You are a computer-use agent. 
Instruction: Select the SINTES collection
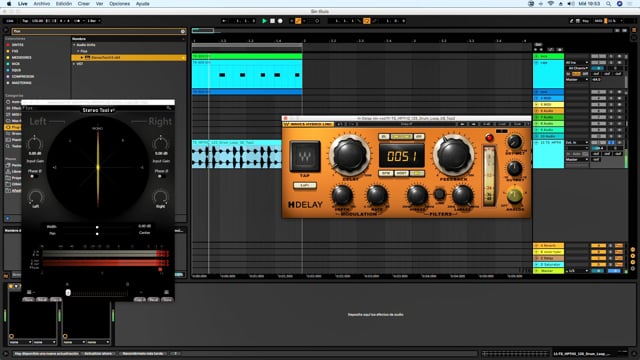coord(18,45)
